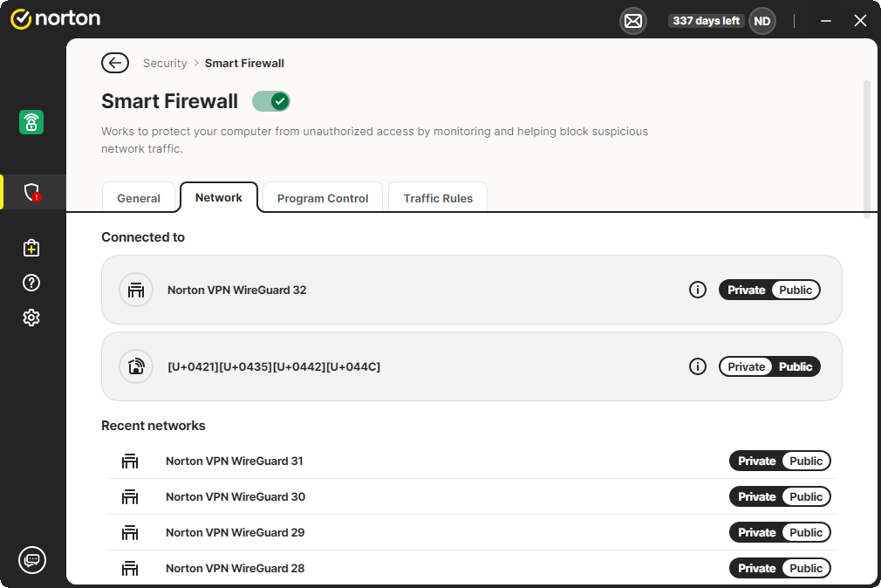The height and width of the screenshot is (588, 881).
Task: Click the clipboard plus sidebar icon
Action: point(31,249)
